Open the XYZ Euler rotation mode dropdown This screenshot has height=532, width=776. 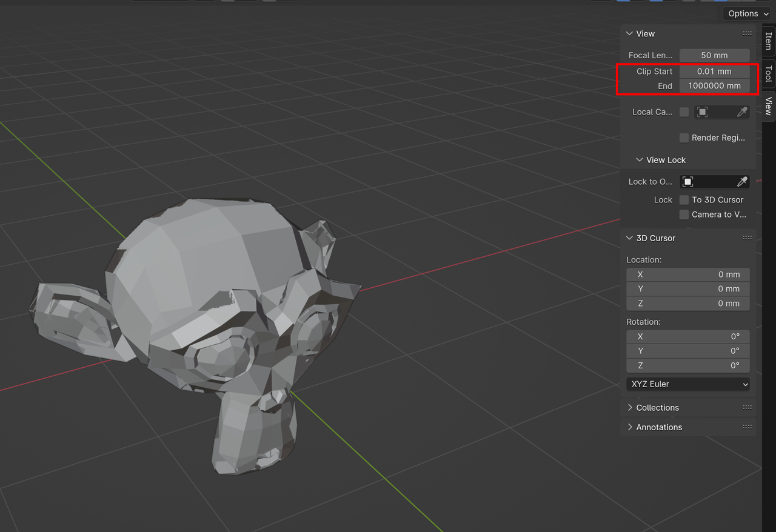point(688,384)
